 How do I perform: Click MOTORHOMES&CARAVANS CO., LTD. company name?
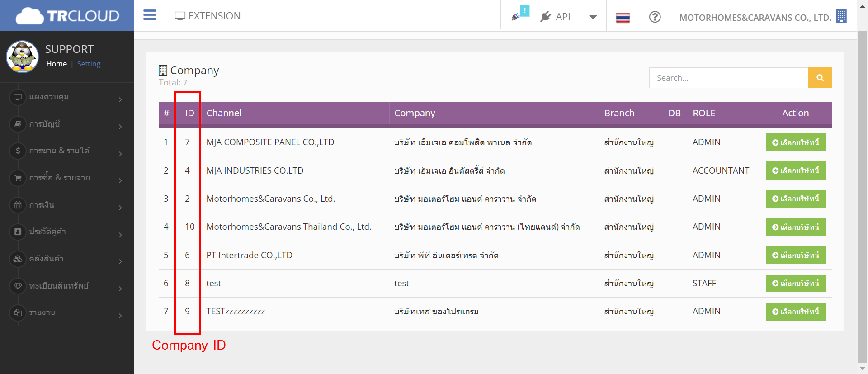(x=755, y=18)
